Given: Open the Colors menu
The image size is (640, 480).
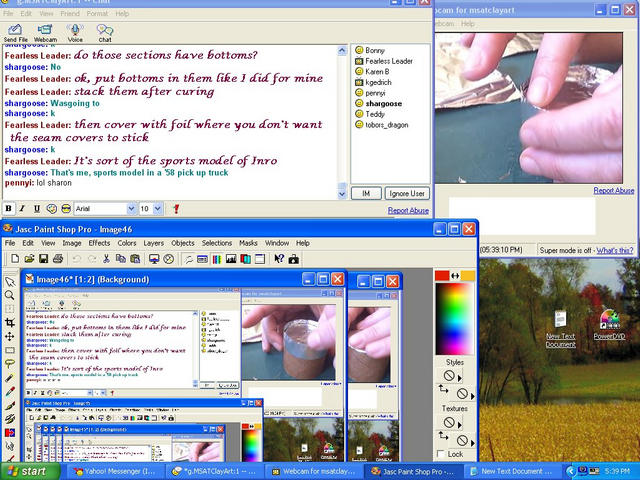Looking at the screenshot, I should click(x=127, y=243).
